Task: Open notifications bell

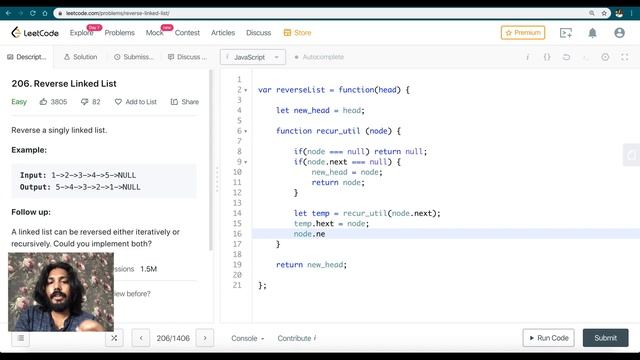Action: [x=592, y=33]
